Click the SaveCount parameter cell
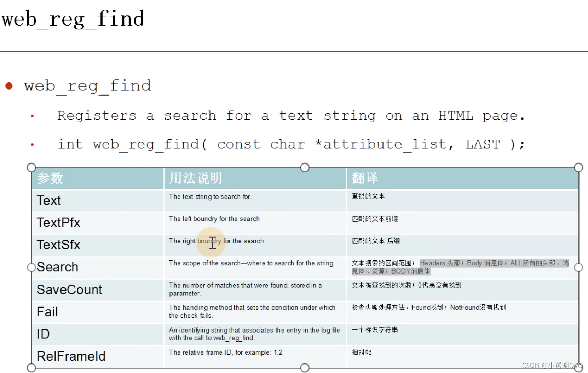The image size is (588, 373). 98,290
